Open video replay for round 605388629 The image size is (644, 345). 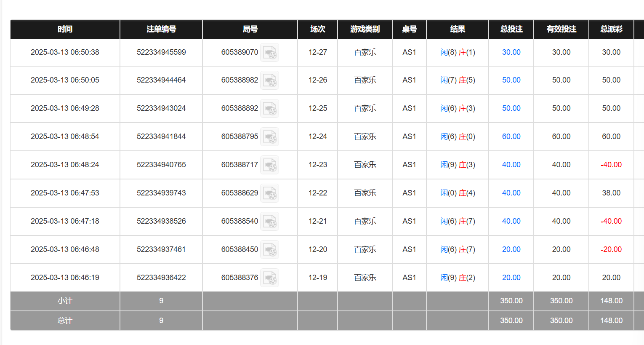pos(269,193)
